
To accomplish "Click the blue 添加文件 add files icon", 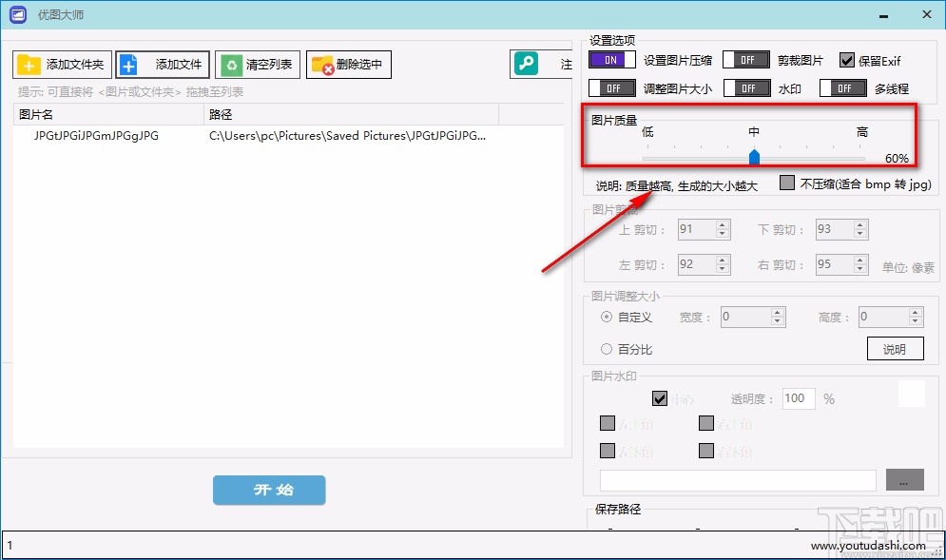I will click(x=128, y=65).
